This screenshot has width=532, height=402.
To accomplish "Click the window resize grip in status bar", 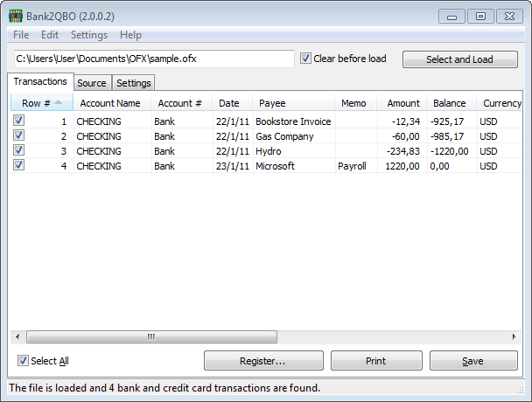I will click(520, 391).
